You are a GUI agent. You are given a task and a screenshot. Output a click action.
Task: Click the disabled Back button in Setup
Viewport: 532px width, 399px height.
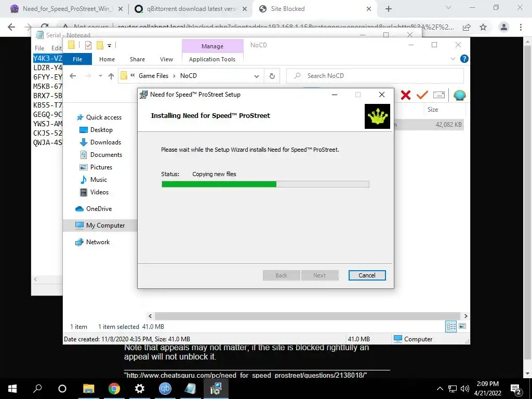pos(281,275)
